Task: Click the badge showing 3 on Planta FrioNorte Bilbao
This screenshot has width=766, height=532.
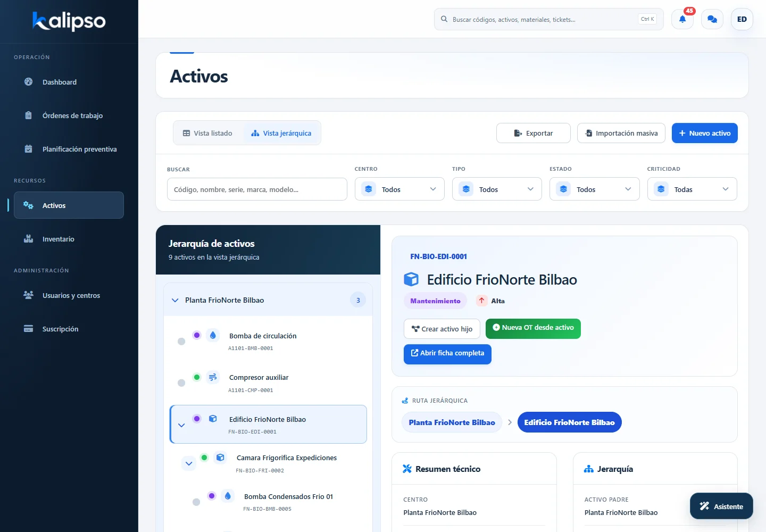Action: point(358,300)
